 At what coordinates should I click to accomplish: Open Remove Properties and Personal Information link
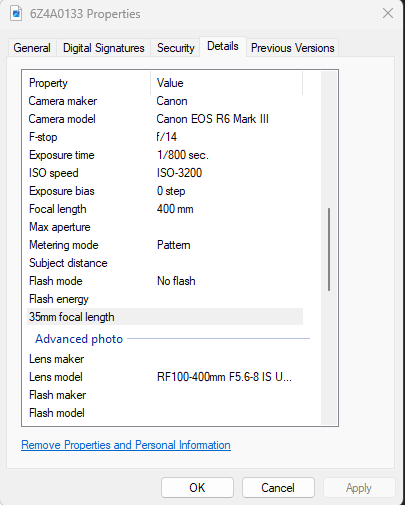tap(126, 445)
